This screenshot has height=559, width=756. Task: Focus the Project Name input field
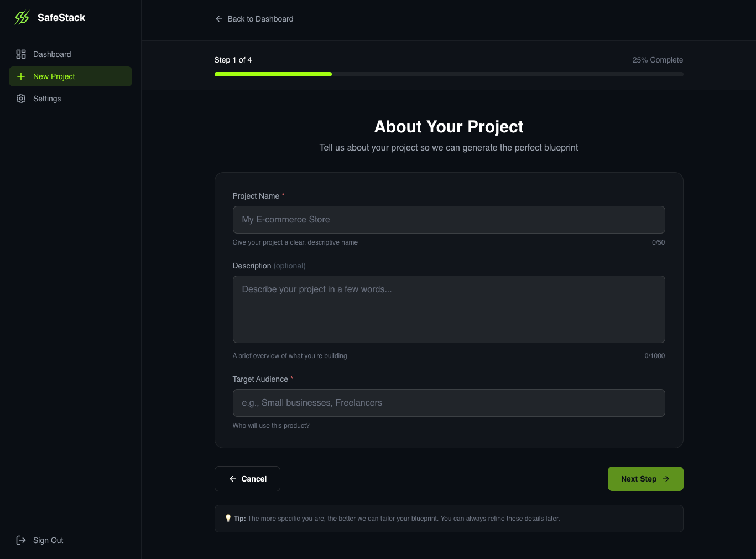[449, 220]
